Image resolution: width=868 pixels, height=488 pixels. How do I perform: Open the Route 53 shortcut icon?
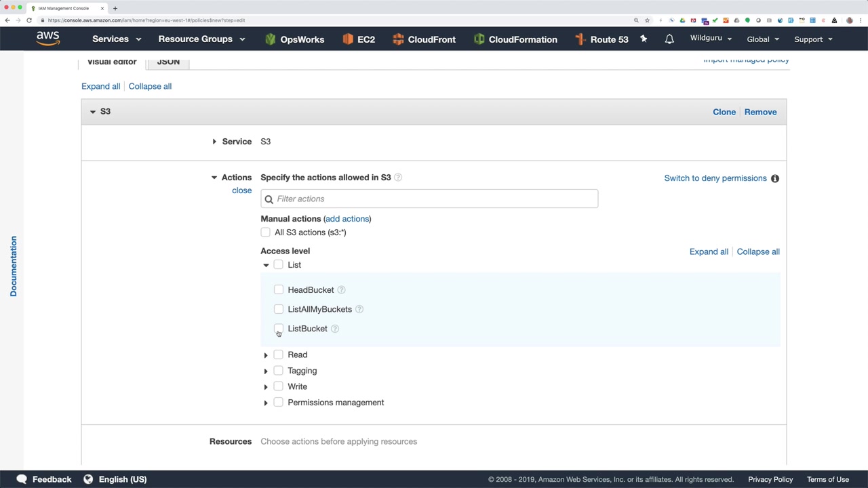(580, 39)
